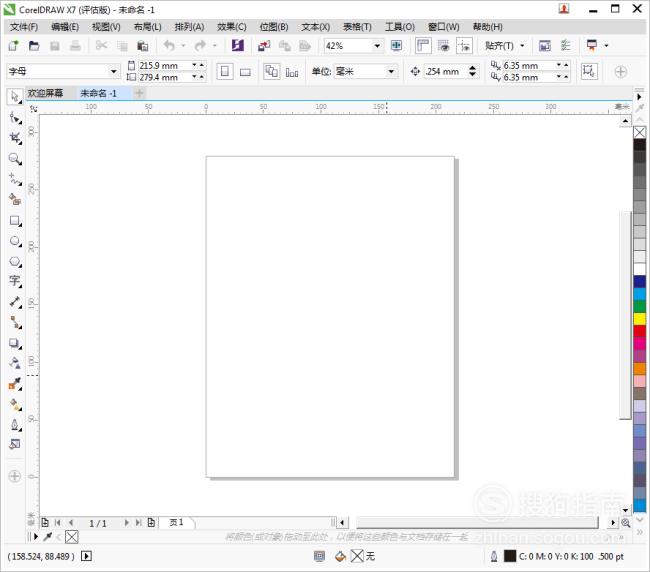Open the Options icon in toolbar
Viewport: 650px width, 572px height.
[x=566, y=46]
